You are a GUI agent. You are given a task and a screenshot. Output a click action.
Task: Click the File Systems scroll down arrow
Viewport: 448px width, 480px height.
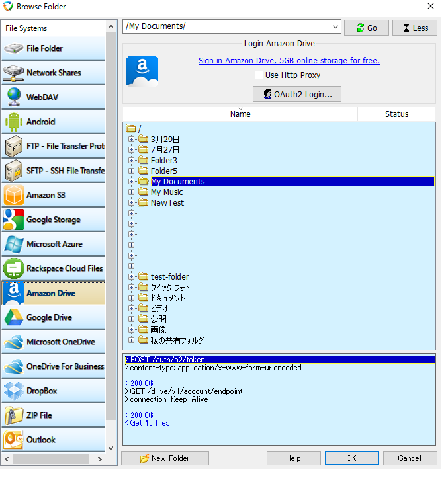pyautogui.click(x=111, y=448)
